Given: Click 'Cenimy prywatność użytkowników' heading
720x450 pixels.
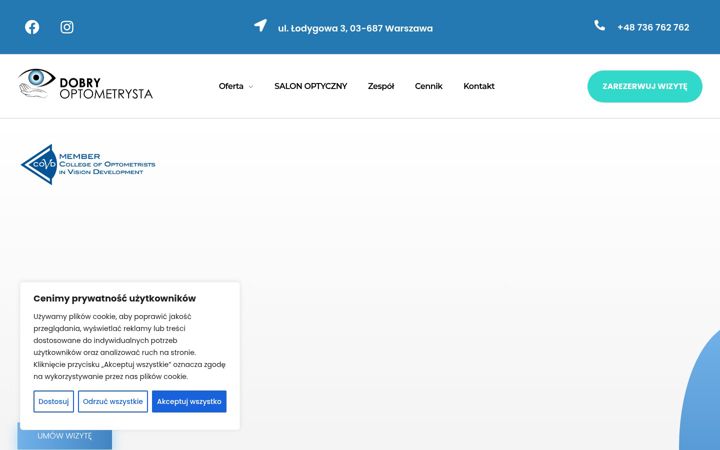Looking at the screenshot, I should [x=115, y=298].
